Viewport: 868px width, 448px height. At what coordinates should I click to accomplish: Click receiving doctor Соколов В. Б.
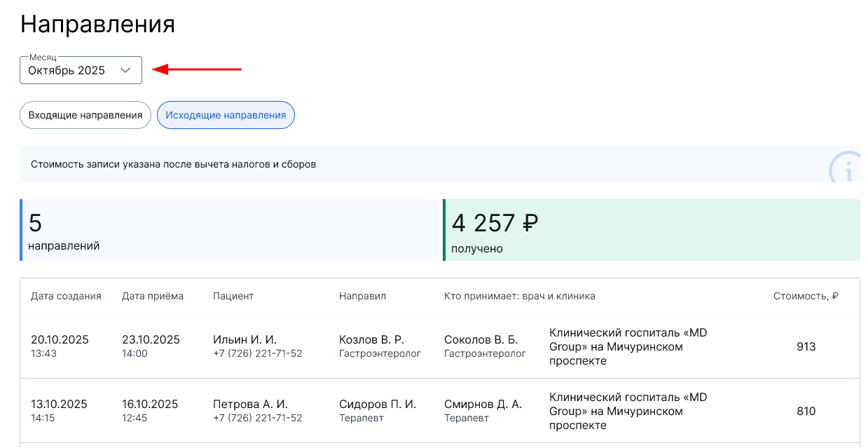coord(481,340)
